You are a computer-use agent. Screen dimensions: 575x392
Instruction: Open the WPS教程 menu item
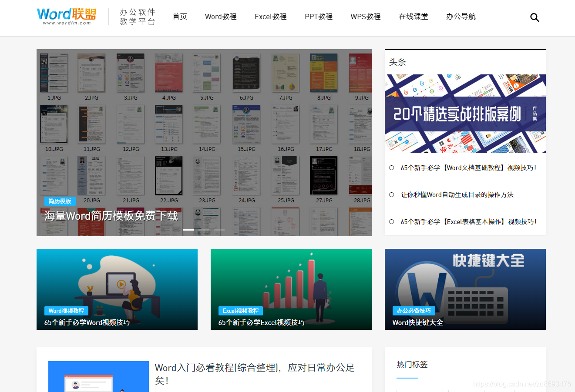pyautogui.click(x=366, y=17)
